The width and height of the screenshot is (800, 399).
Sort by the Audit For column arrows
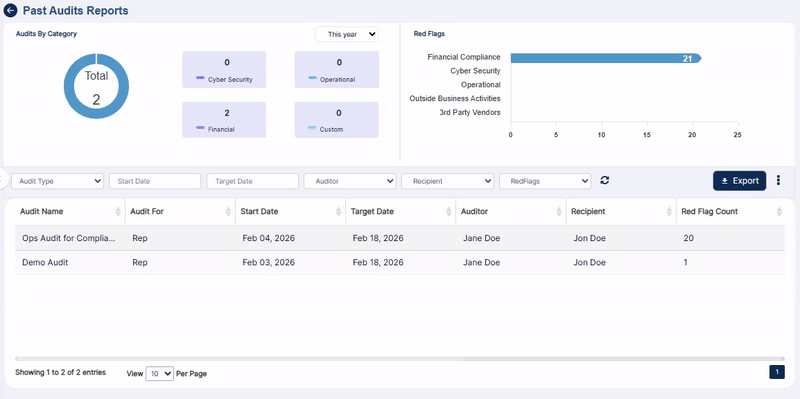(228, 212)
